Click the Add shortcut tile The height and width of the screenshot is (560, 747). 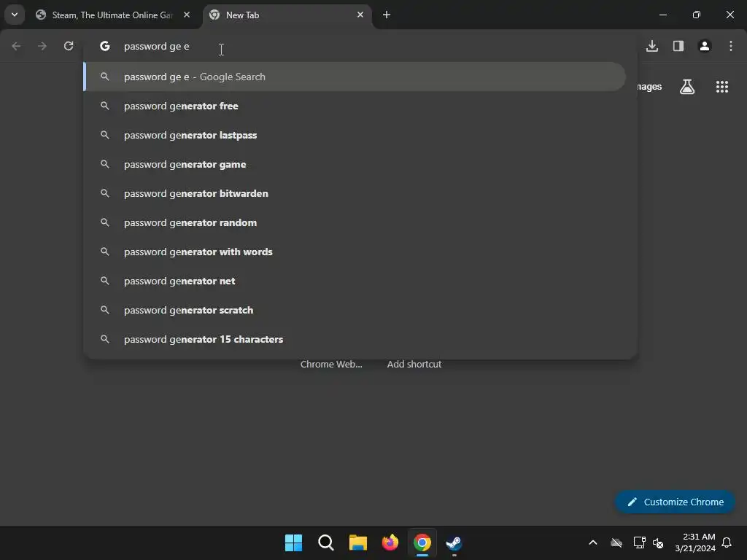click(414, 365)
